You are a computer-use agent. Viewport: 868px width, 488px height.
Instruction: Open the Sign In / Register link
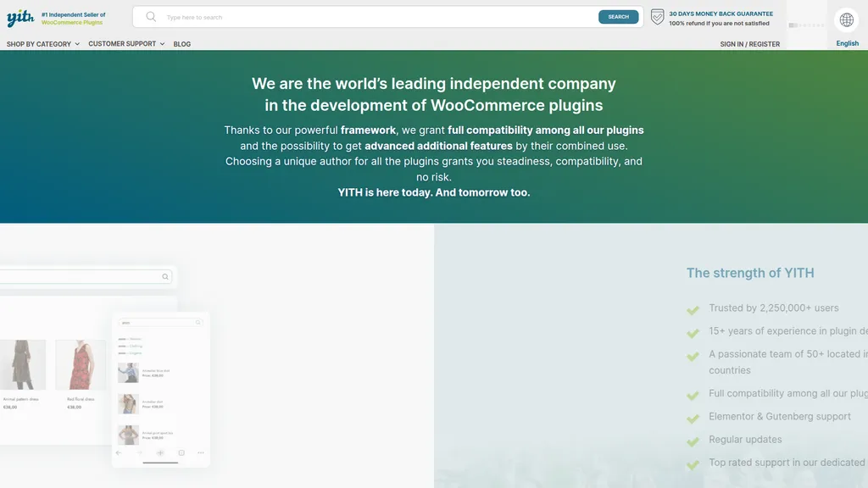749,44
